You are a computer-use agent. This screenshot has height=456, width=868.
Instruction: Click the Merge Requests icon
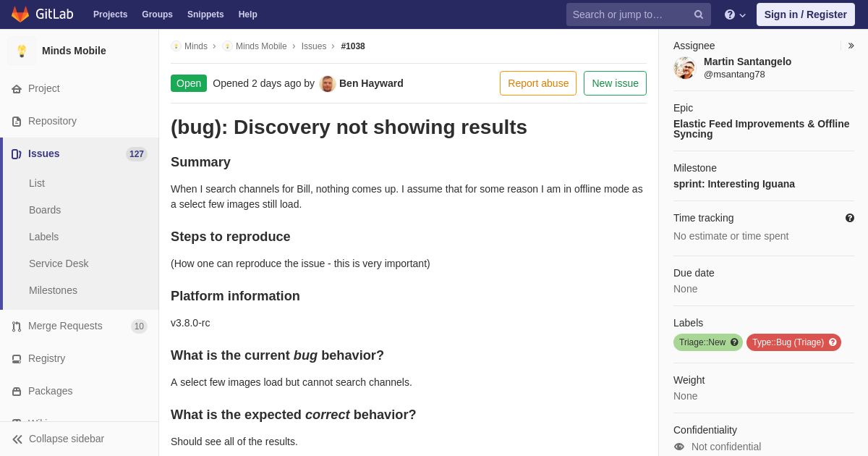coord(17,326)
